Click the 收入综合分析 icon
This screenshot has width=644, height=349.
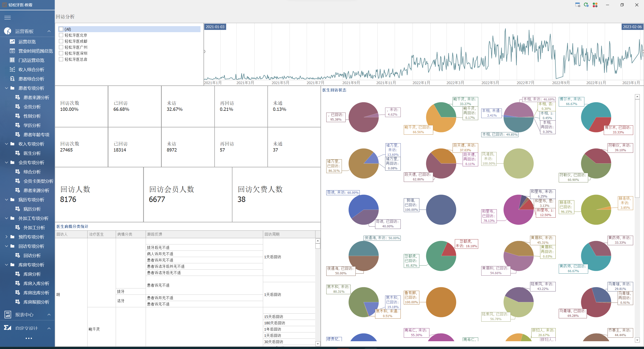click(x=12, y=69)
